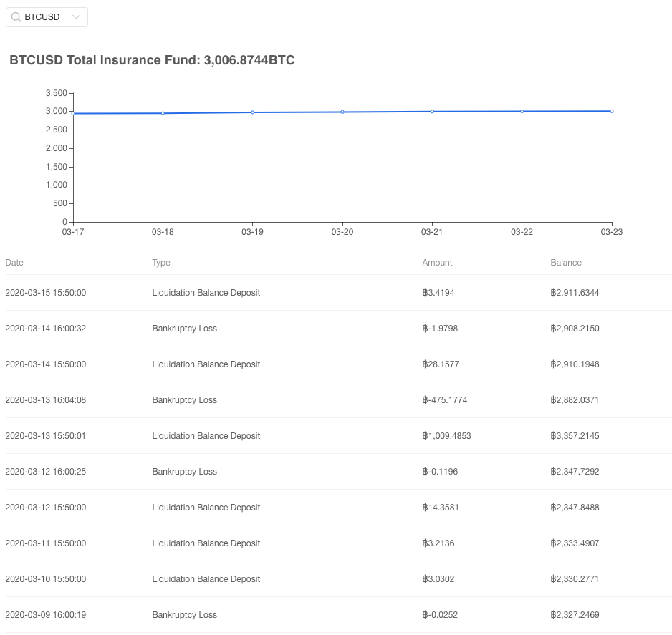The height and width of the screenshot is (635, 672).
Task: Click Bankruptcy Loss in 2020-03-13 16:04:08 row
Action: click(x=185, y=400)
